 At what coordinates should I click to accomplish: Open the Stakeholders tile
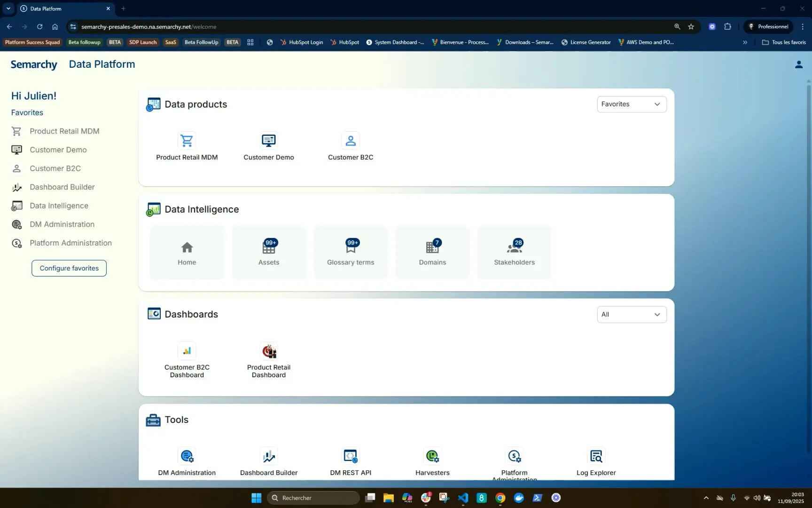(514, 253)
